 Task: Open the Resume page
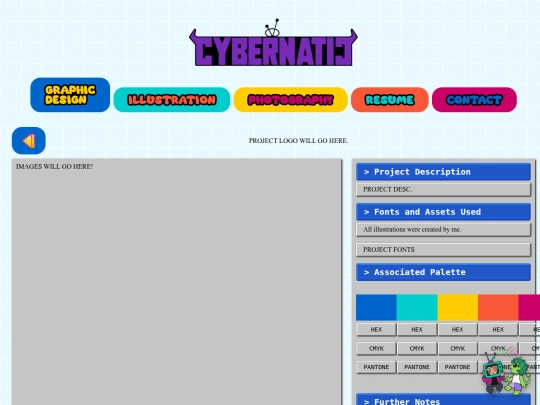(x=390, y=100)
